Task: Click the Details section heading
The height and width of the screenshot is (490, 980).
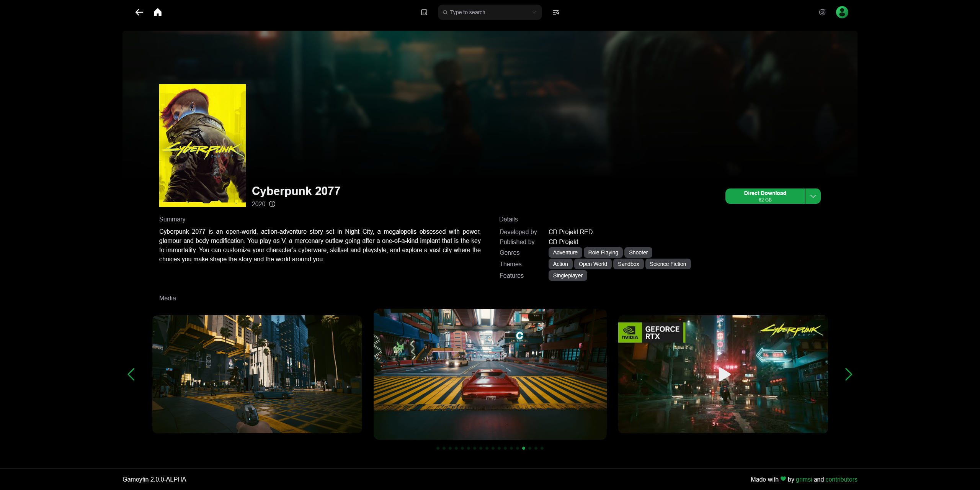Action: coord(508,219)
